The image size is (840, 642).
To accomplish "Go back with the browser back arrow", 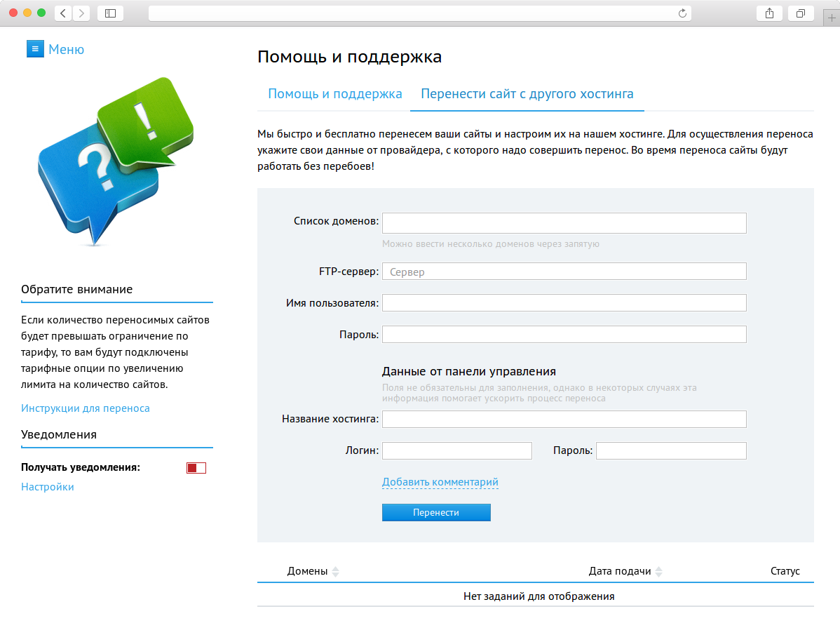I will click(63, 13).
